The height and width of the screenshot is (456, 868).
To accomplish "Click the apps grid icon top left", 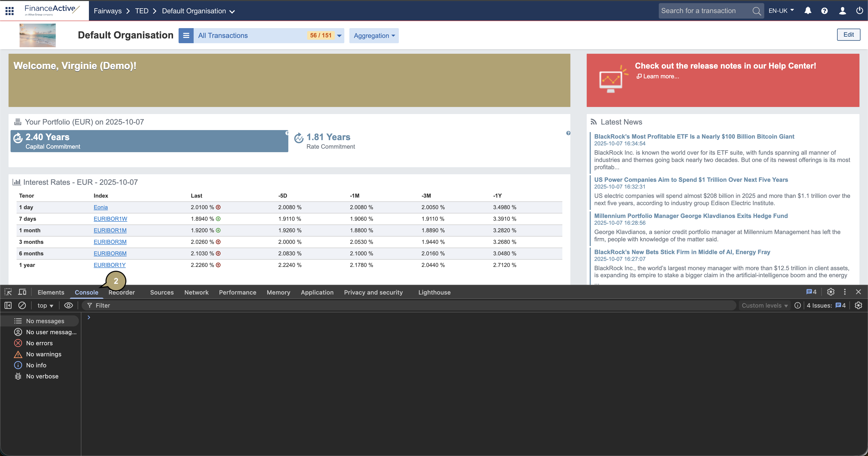I will pyautogui.click(x=10, y=11).
